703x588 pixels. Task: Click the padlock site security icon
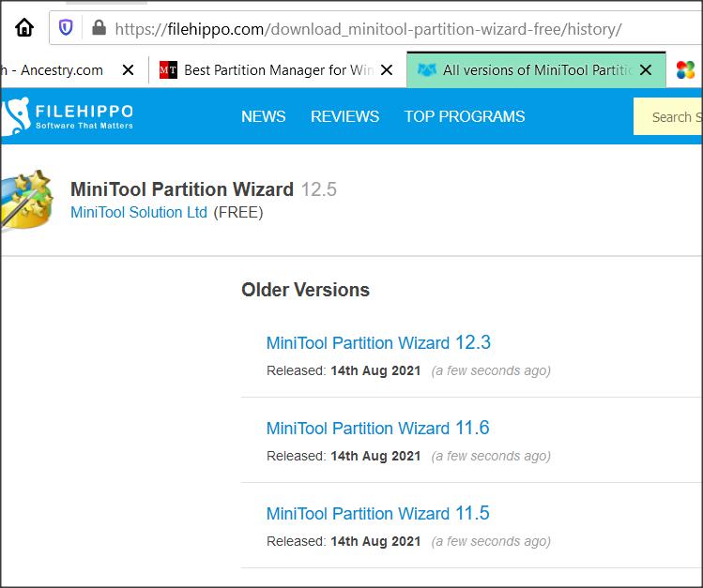pos(99,28)
